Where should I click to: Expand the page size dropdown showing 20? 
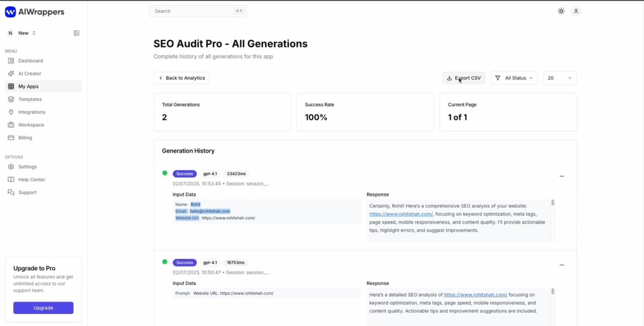(560, 78)
